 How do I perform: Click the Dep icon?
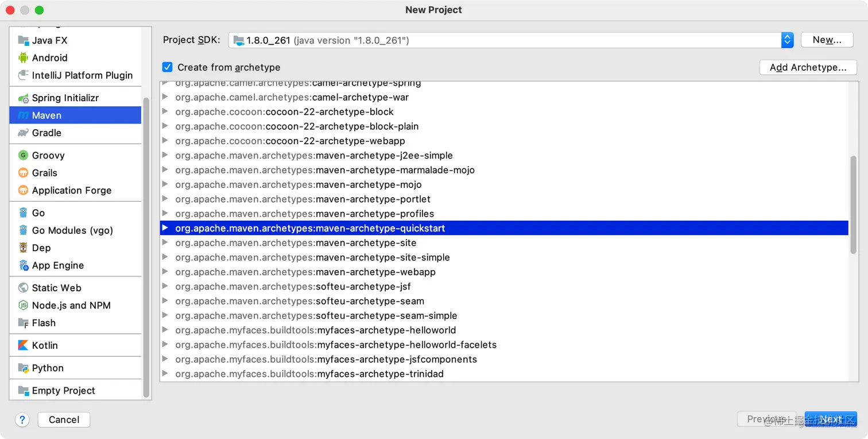pos(23,248)
